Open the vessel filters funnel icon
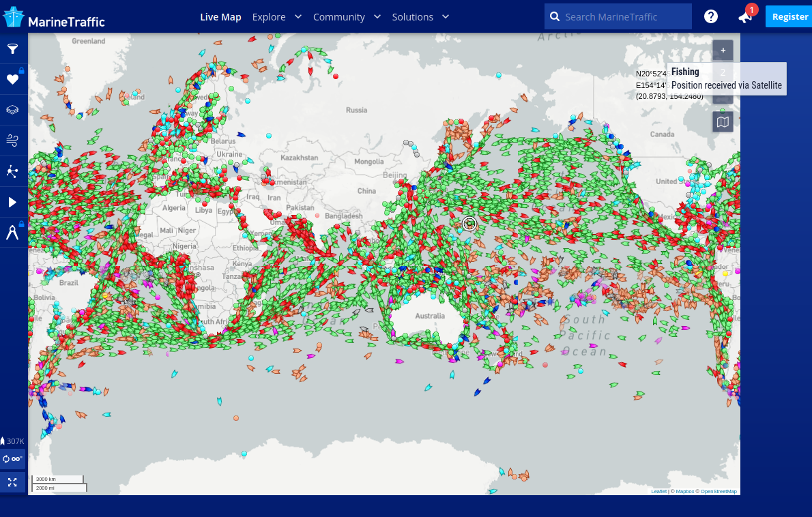This screenshot has height=517, width=812. [12, 49]
